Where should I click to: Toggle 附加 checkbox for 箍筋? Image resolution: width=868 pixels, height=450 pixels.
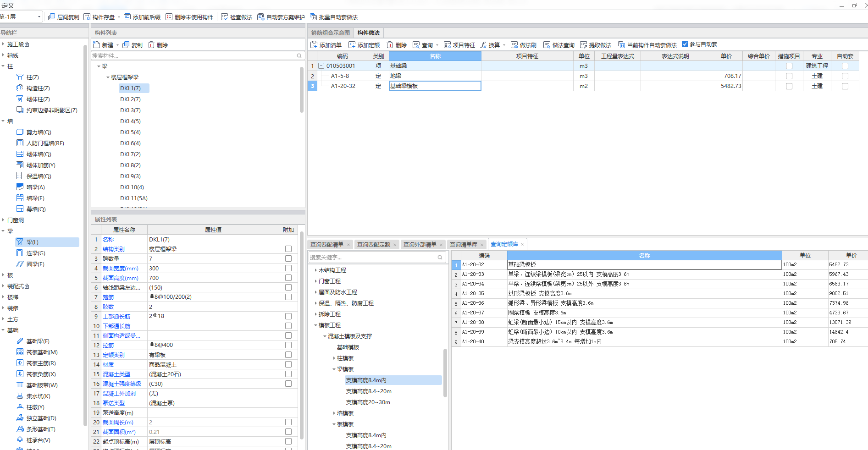coord(288,297)
